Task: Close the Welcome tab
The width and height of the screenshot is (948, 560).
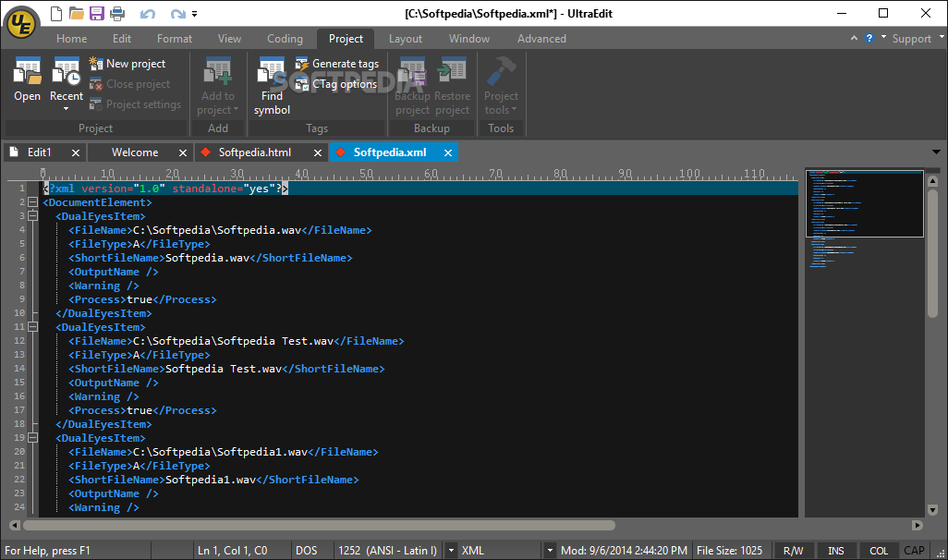Action: [183, 153]
